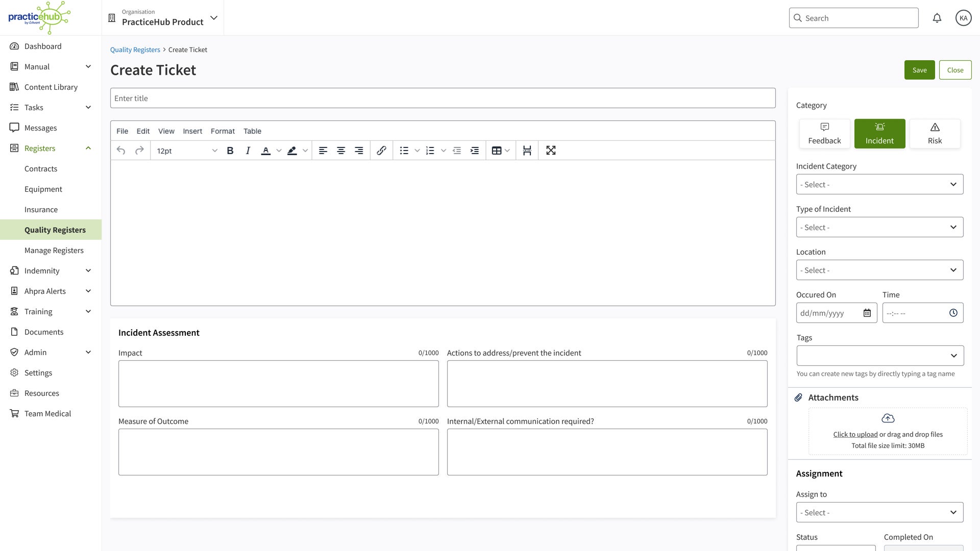This screenshot has height=551, width=980.
Task: Toggle fullscreen editor mode
Action: [x=551, y=151]
